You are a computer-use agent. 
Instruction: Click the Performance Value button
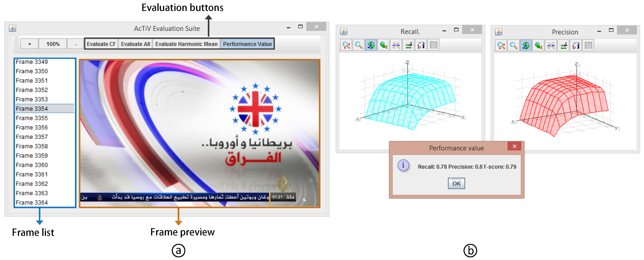tap(247, 44)
